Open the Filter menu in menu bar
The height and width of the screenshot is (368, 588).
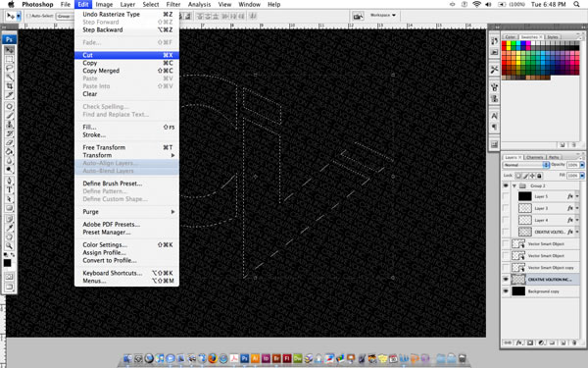click(173, 5)
